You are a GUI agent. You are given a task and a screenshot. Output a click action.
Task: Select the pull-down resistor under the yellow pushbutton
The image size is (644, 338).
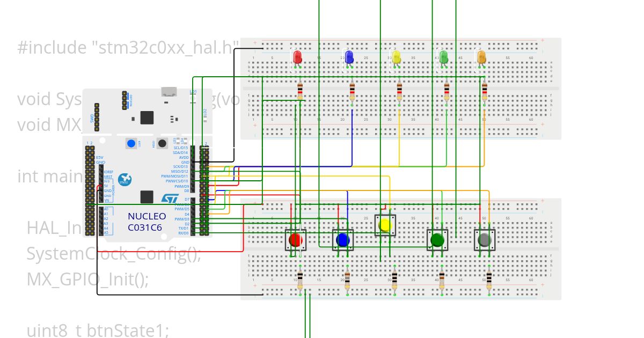394,280
